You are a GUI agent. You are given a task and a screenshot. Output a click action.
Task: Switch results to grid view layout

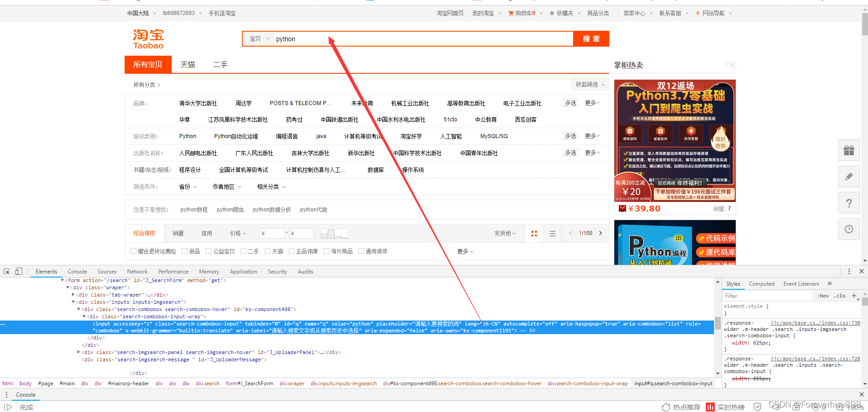click(534, 233)
